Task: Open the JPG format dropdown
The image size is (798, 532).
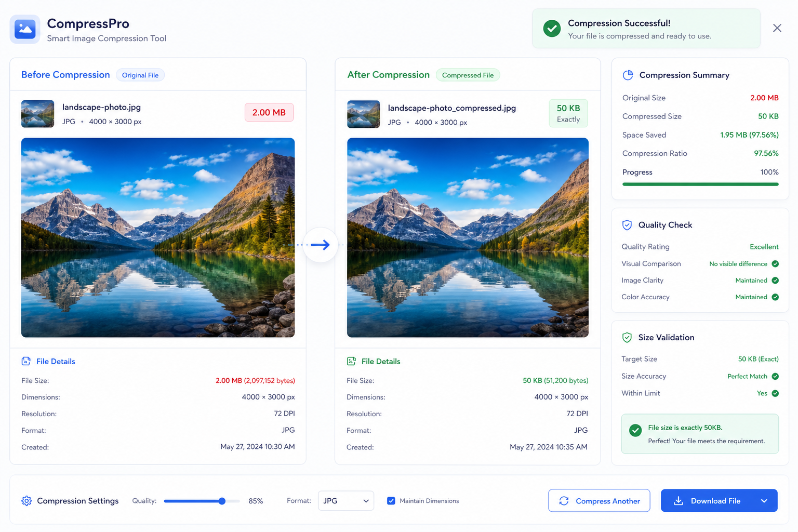Action: point(346,501)
